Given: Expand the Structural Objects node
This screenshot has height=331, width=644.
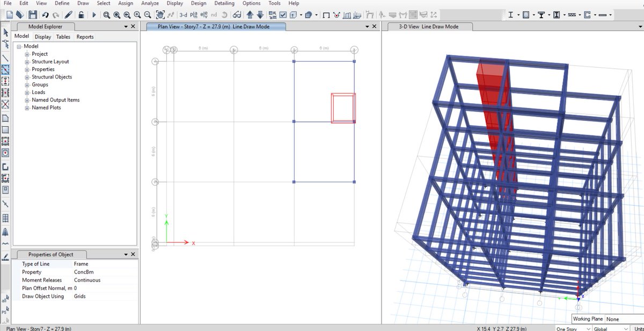Looking at the screenshot, I should point(27,77).
